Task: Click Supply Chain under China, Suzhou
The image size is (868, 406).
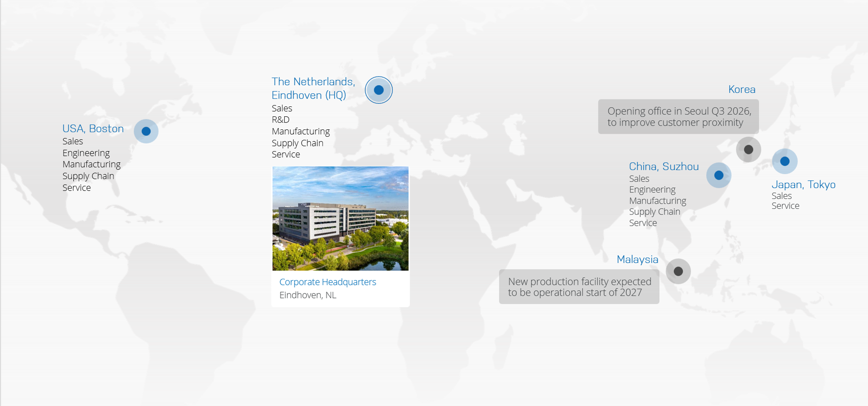Action: (x=654, y=212)
